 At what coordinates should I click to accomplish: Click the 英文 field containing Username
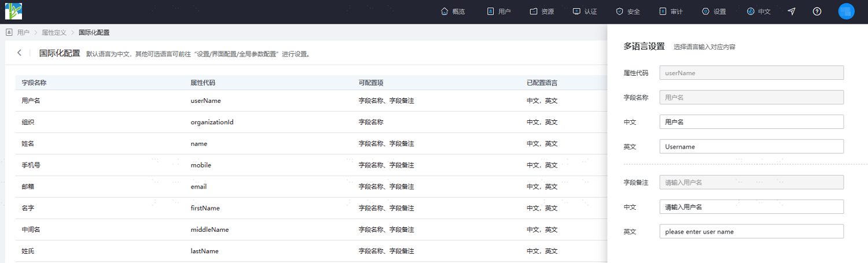coord(752,147)
